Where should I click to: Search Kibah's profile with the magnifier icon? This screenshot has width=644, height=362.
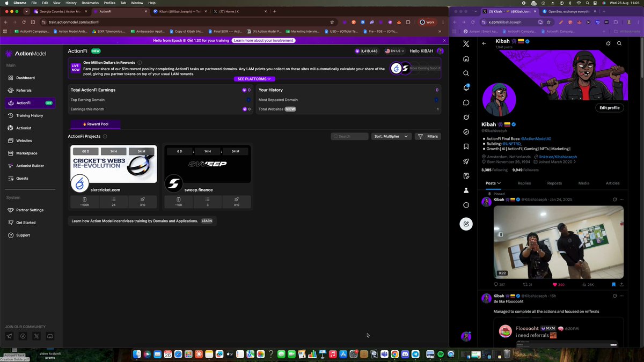pyautogui.click(x=619, y=43)
